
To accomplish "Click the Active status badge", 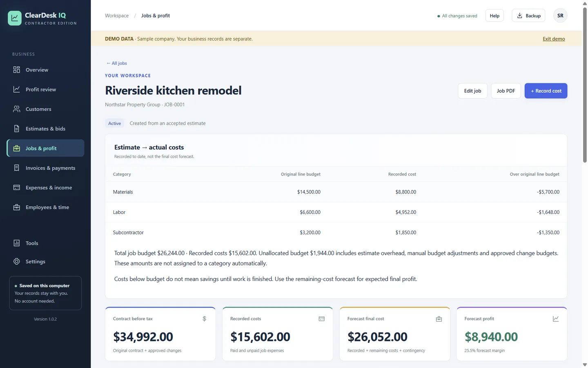I will coord(114,123).
